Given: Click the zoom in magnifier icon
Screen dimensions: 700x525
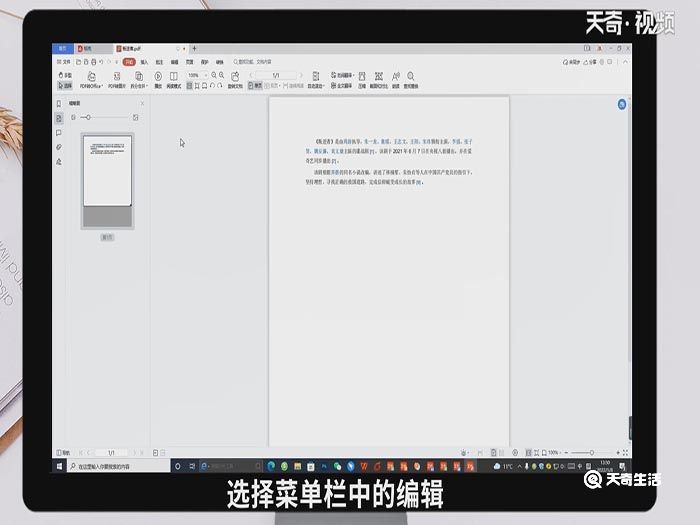Looking at the screenshot, I should (x=221, y=75).
